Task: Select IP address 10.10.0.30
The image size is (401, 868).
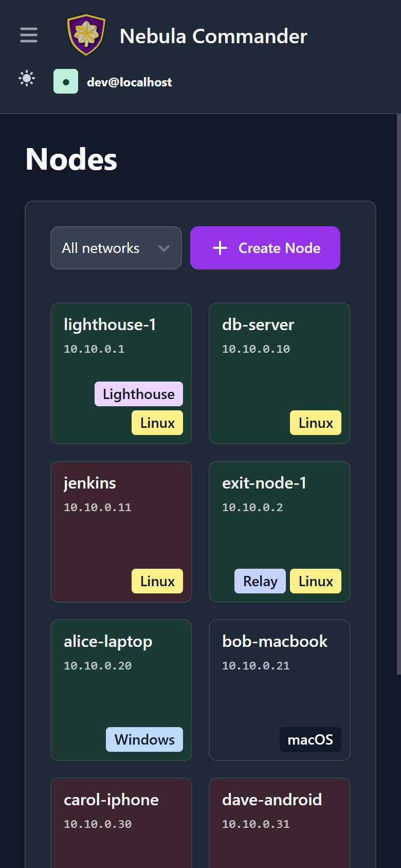Action: tap(98, 824)
